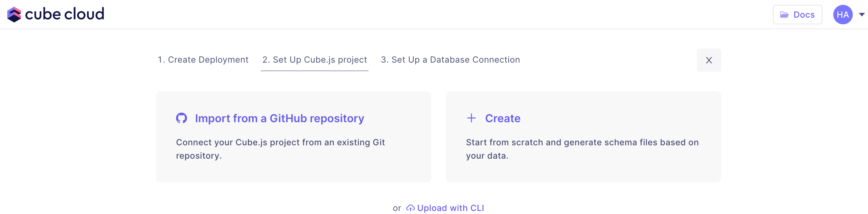Click the cloud upload icon

410,208
